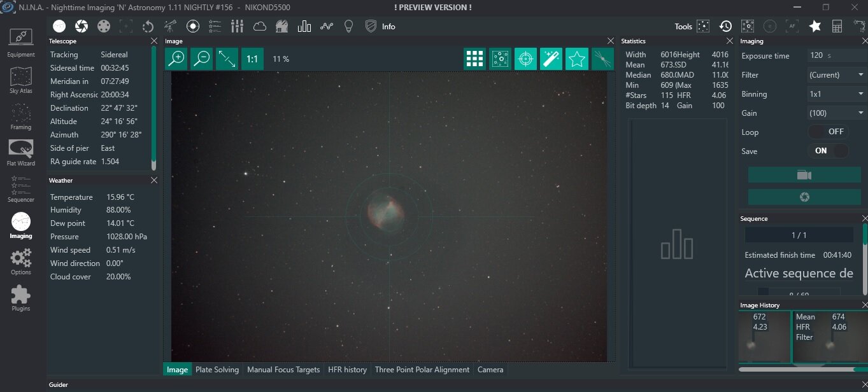Open the Equipment section in sidebar
Screen dimensions: 868x392
coord(21,42)
